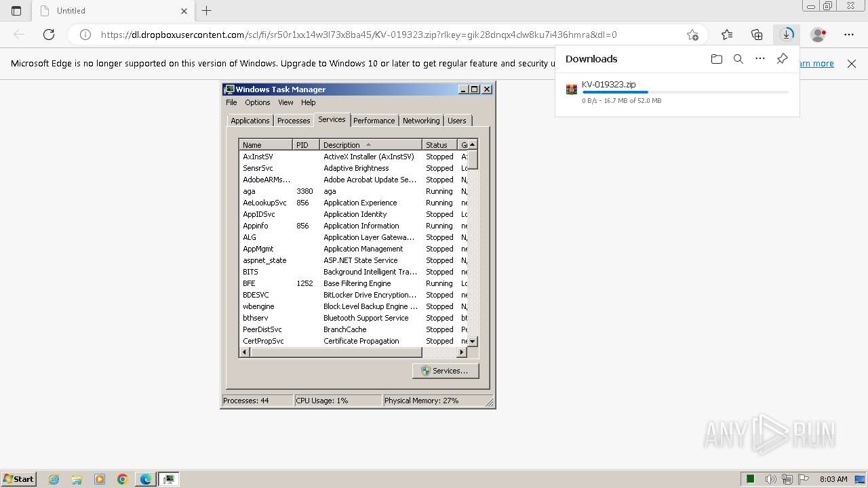Sort services by PID column
The image size is (868, 488).
tap(307, 144)
